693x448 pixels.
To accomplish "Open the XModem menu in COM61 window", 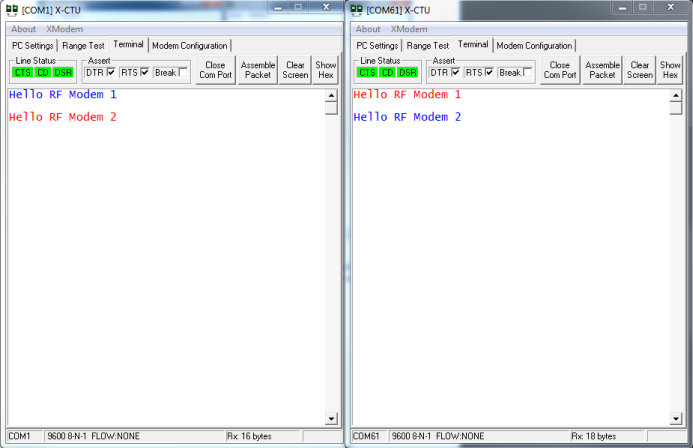I will point(409,29).
